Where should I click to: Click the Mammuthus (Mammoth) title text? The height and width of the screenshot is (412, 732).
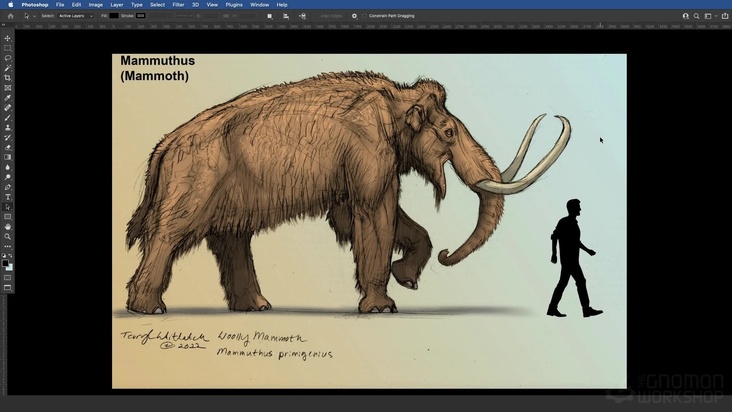point(157,68)
